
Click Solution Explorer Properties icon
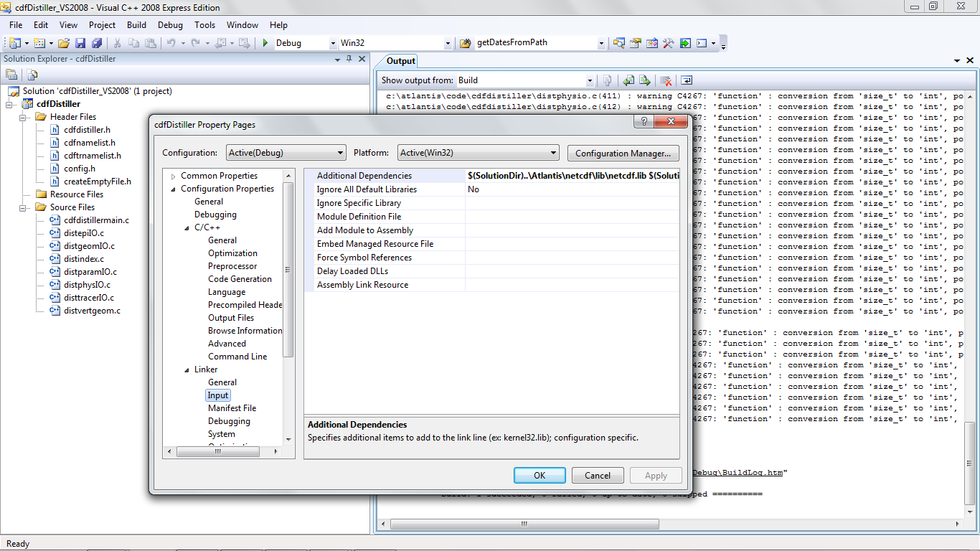[12, 74]
